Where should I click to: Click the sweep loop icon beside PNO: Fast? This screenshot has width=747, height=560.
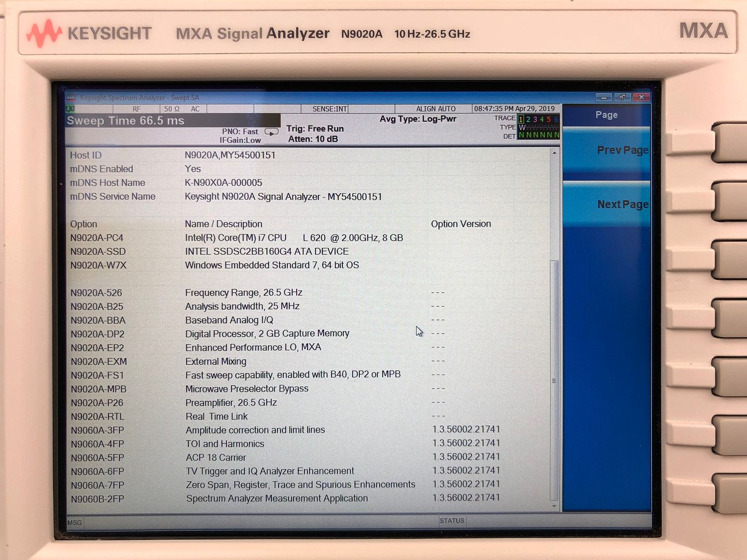click(x=271, y=132)
